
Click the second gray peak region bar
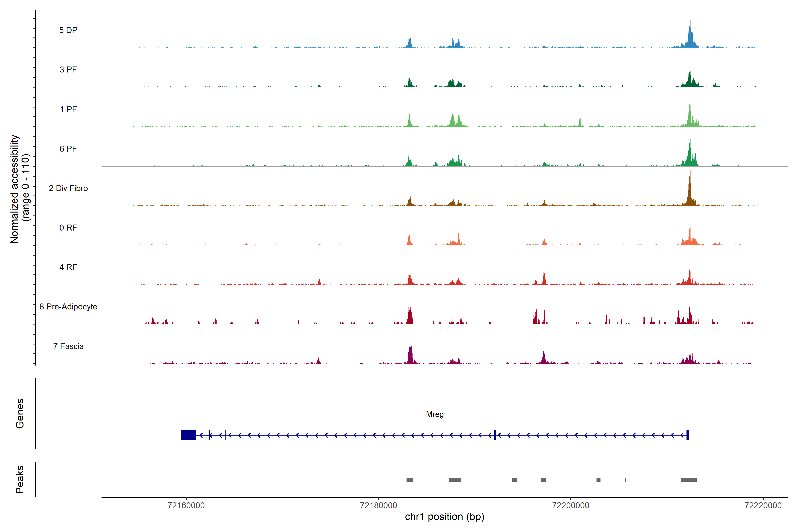point(455,480)
